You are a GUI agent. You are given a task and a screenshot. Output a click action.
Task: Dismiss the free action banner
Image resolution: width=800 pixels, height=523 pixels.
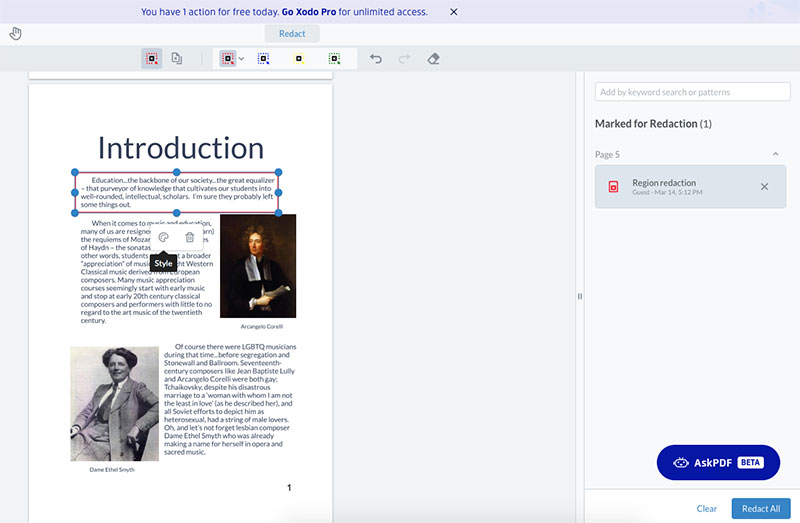point(453,12)
